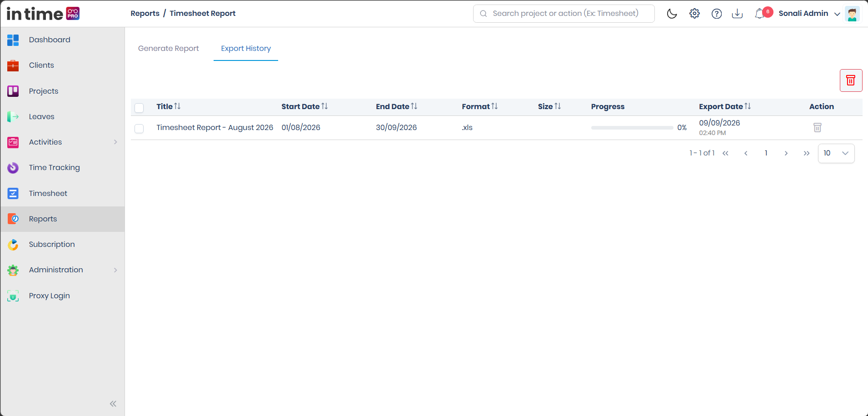Collapse the sidebar with double-chevron icon

click(x=113, y=404)
